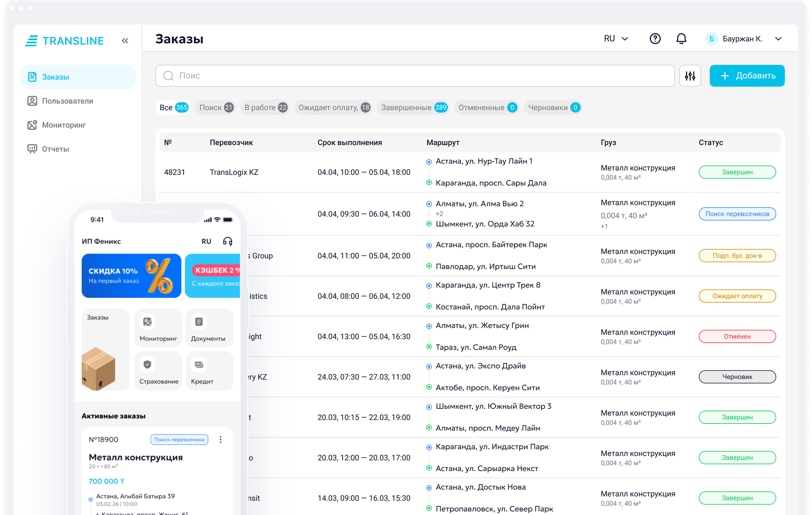Open the notifications bell
Screen dimensions: 812x515
681,39
